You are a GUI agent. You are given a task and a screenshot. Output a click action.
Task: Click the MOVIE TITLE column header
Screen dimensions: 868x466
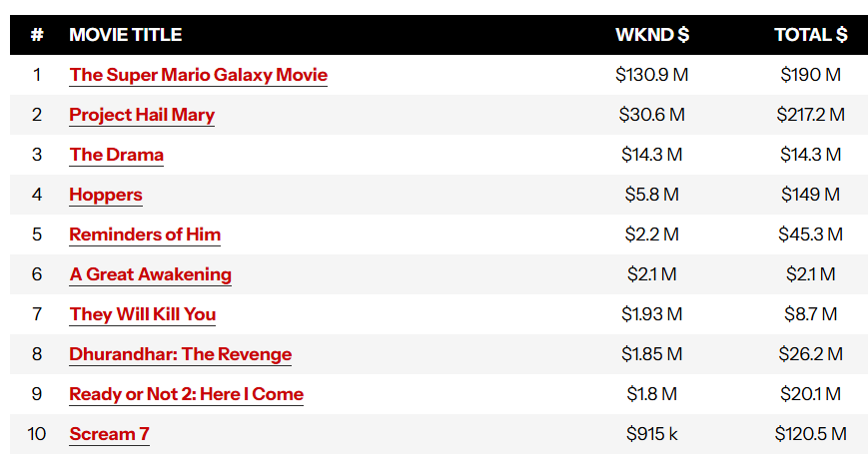pyautogui.click(x=126, y=35)
